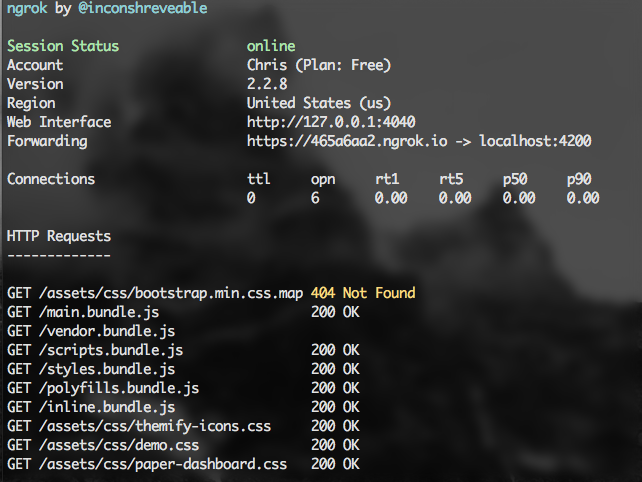
Task: Select the bootstrap.min.css.map request path
Action: click(x=171, y=294)
